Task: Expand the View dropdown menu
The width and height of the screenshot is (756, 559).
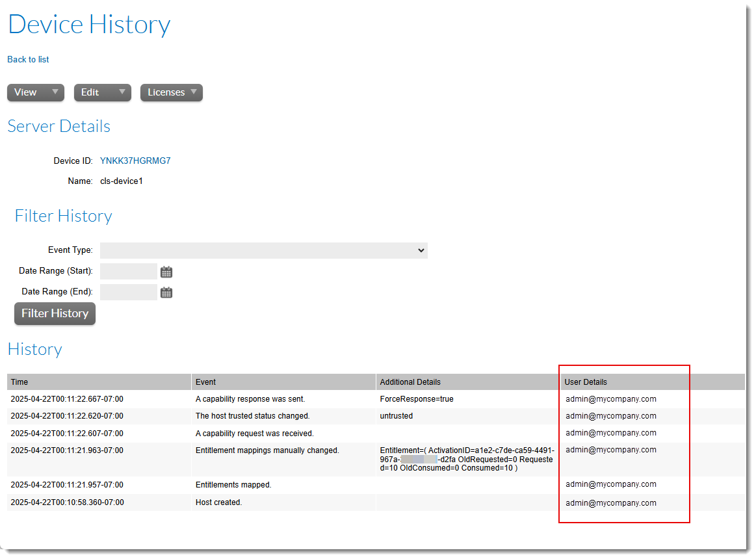Action: (36, 92)
